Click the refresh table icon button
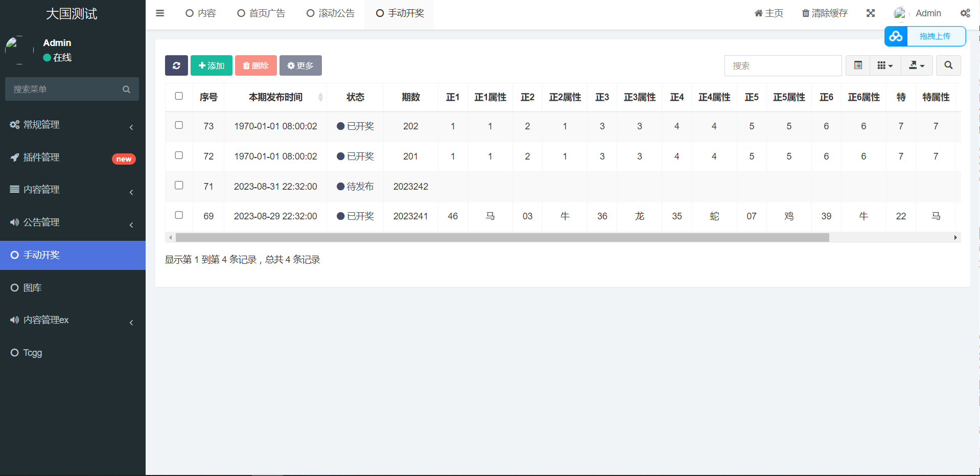 pos(176,65)
